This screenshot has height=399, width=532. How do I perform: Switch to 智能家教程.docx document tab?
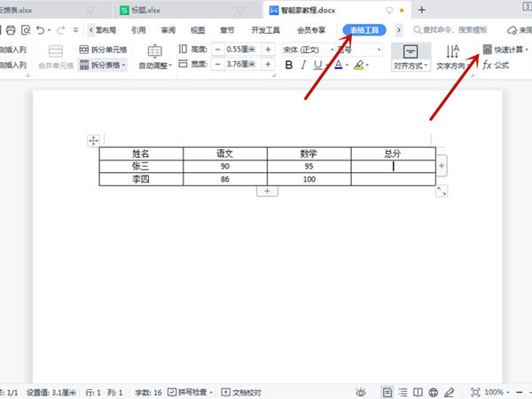(337, 10)
